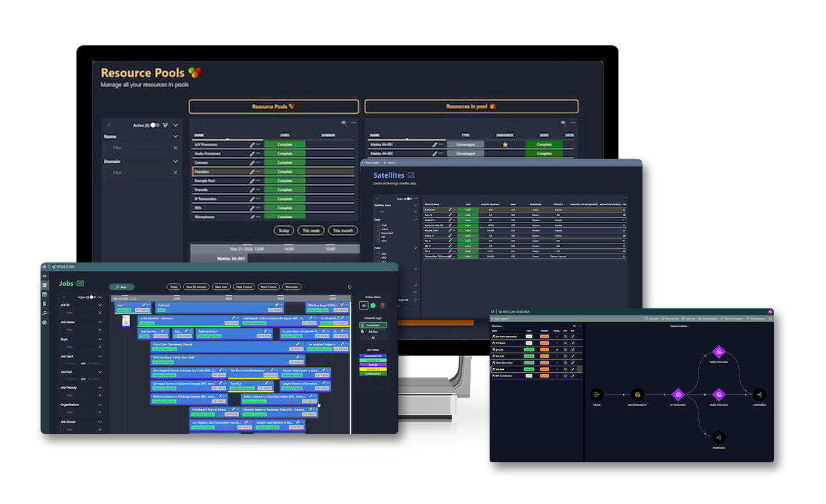Collapse the Name filter in Resource Pools
Viewport: 826px width, 504px height.
point(175,137)
